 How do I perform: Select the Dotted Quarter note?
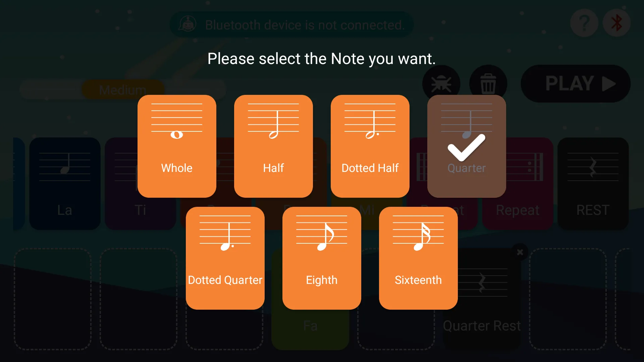[225, 258]
